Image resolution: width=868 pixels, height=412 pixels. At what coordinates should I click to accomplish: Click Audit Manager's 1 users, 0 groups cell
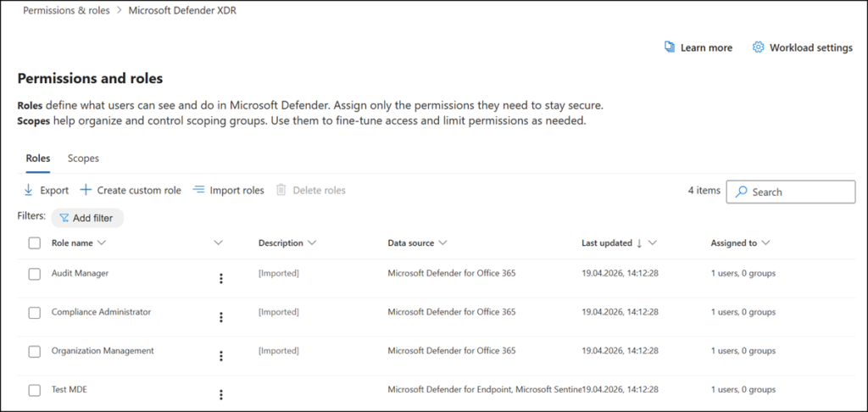(743, 273)
